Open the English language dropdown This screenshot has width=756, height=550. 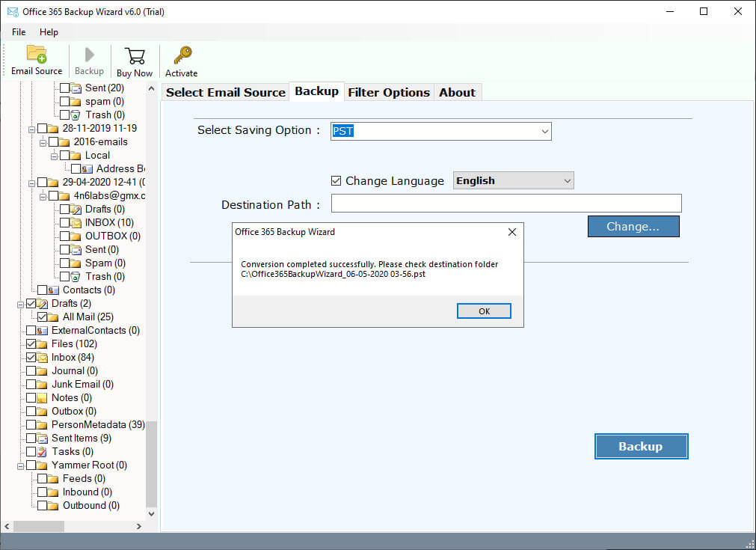pyautogui.click(x=565, y=180)
